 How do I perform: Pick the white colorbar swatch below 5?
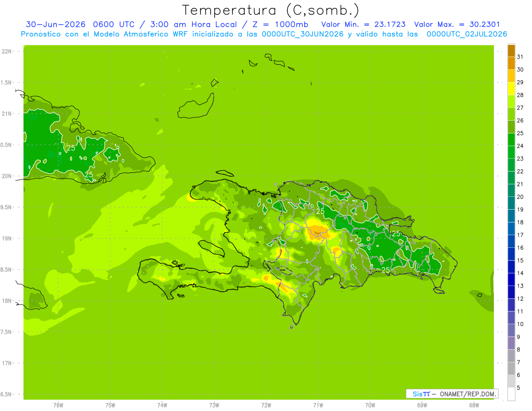pyautogui.click(x=511, y=394)
